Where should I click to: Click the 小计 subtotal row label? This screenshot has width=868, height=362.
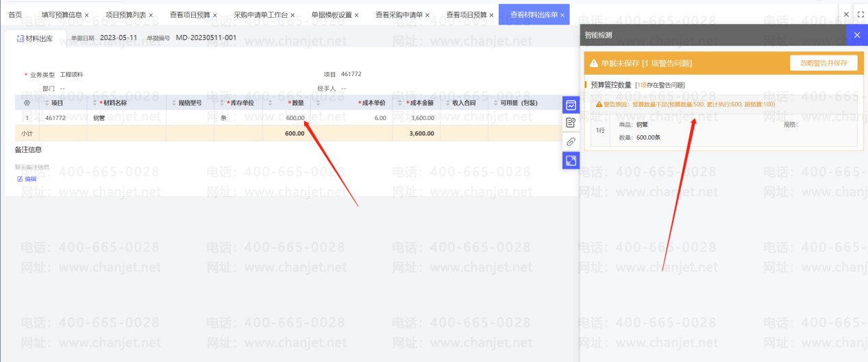27,133
